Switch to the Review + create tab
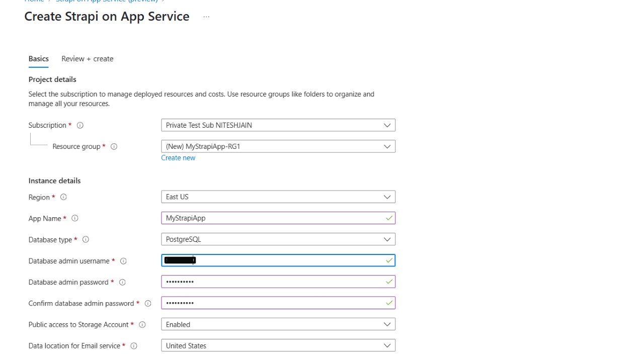This screenshot has width=644, height=362. pos(88,59)
